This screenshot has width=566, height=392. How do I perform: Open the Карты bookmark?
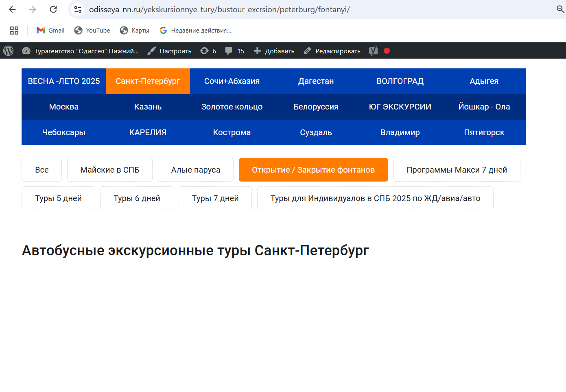(135, 31)
